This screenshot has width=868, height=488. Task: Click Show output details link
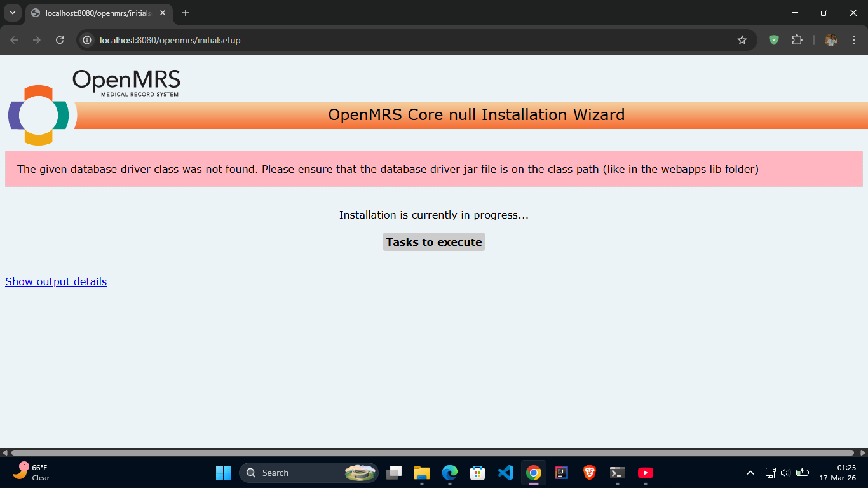[x=56, y=281]
